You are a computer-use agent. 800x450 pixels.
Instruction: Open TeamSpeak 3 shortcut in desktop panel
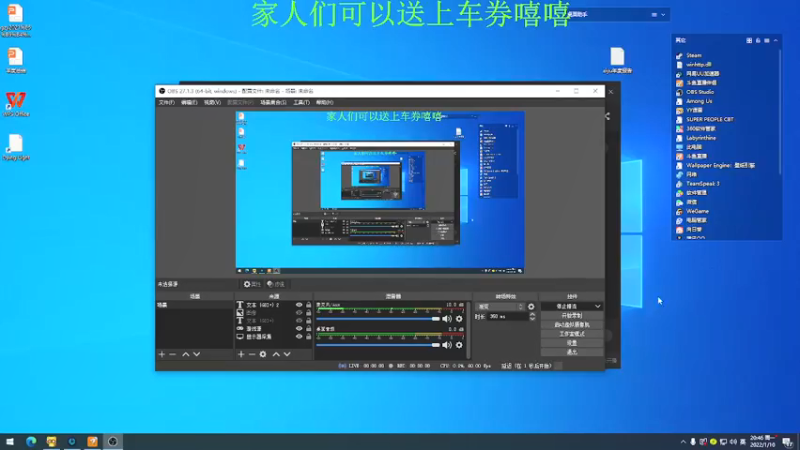(703, 184)
